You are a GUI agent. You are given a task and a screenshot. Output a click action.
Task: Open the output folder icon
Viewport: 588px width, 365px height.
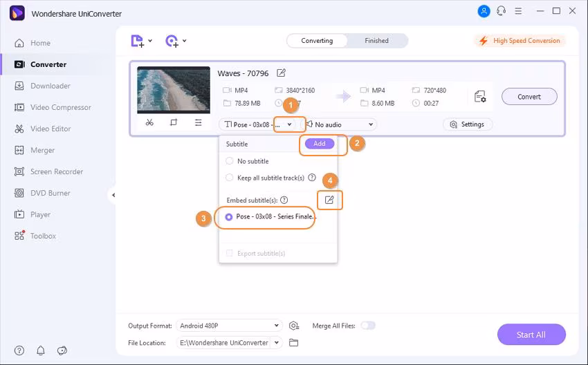coord(293,342)
